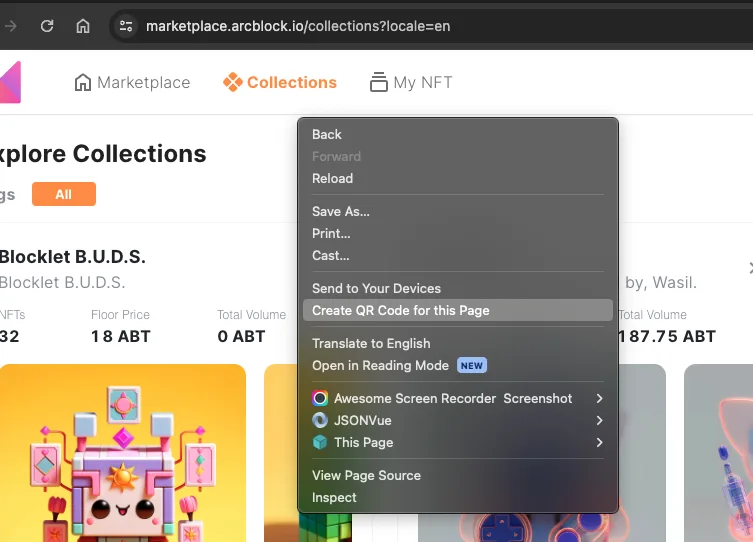Image resolution: width=753 pixels, height=542 pixels.
Task: Click the JSONVue extension icon
Action: [x=320, y=420]
